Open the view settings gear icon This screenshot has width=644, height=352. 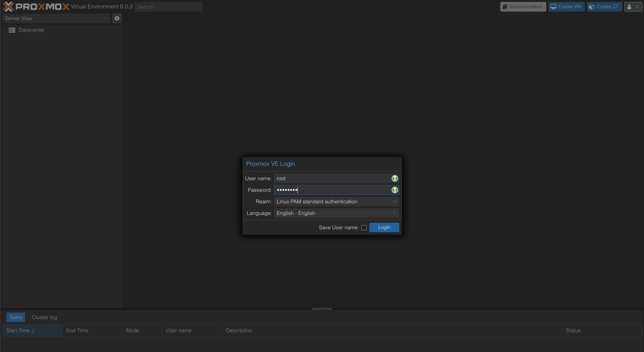[117, 18]
